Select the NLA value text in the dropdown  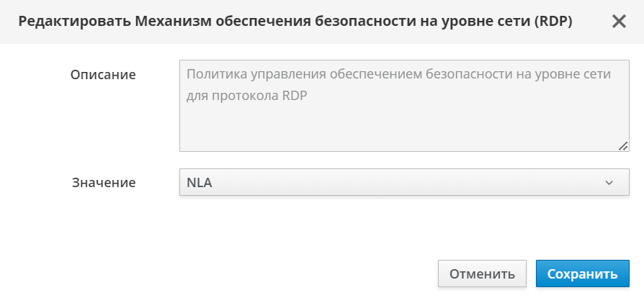pyautogui.click(x=200, y=183)
